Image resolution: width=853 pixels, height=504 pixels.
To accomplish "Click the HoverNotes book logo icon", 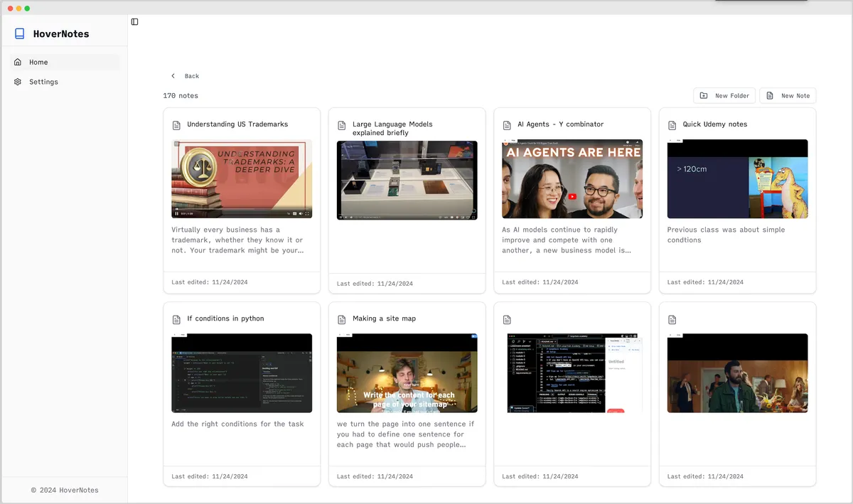I will click(20, 34).
